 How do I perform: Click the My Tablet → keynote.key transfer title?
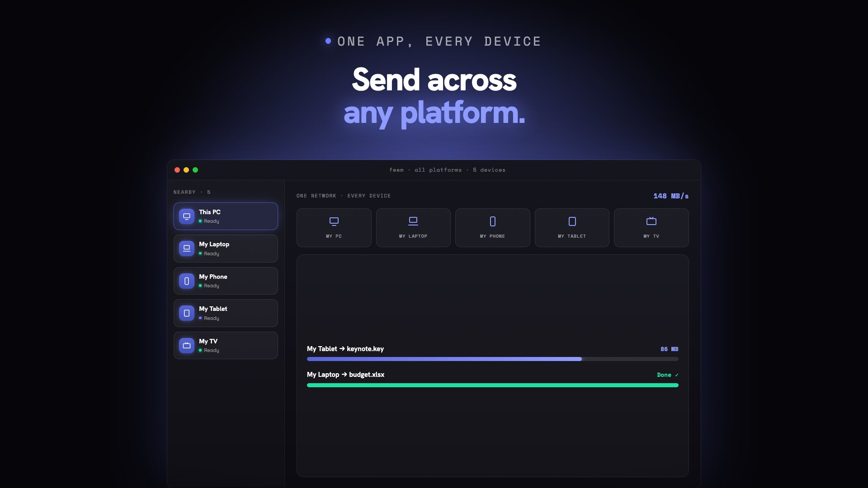[345, 349]
